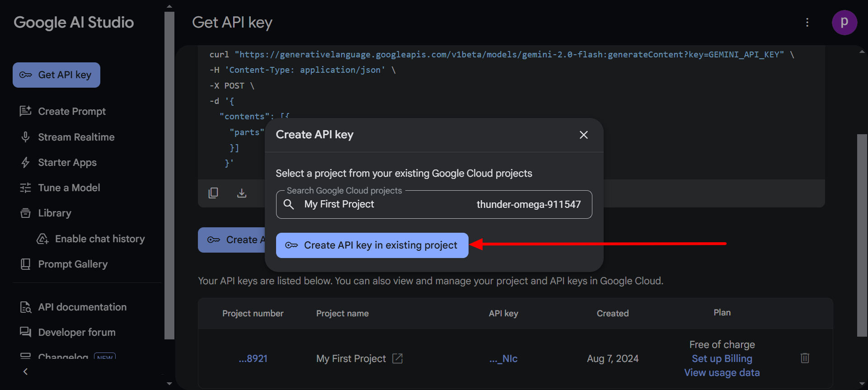Click the Starter Apps lightning icon
The height and width of the screenshot is (390, 868).
(26, 162)
